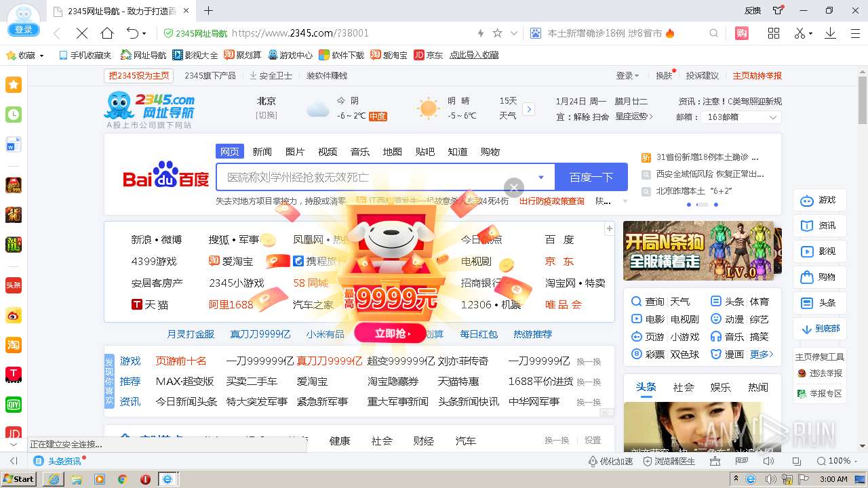The height and width of the screenshot is (488, 868).
Task: Open the login avatar button
Action: click(x=23, y=20)
